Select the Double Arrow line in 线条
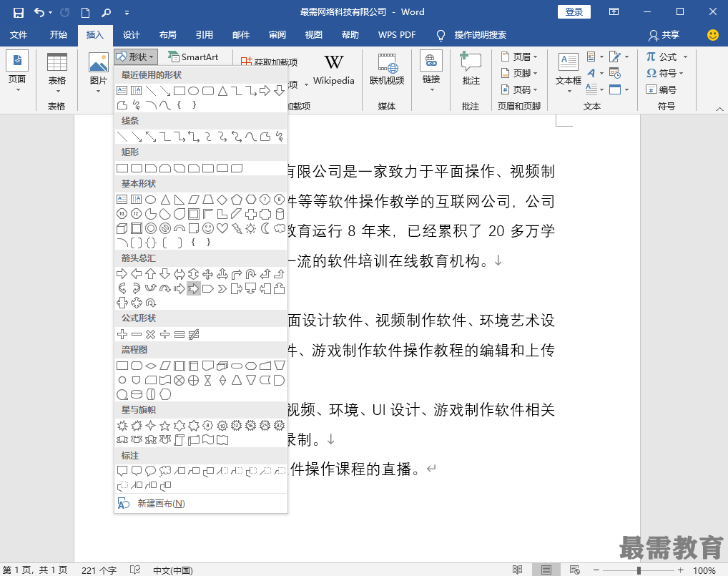The height and width of the screenshot is (576, 728). click(150, 137)
